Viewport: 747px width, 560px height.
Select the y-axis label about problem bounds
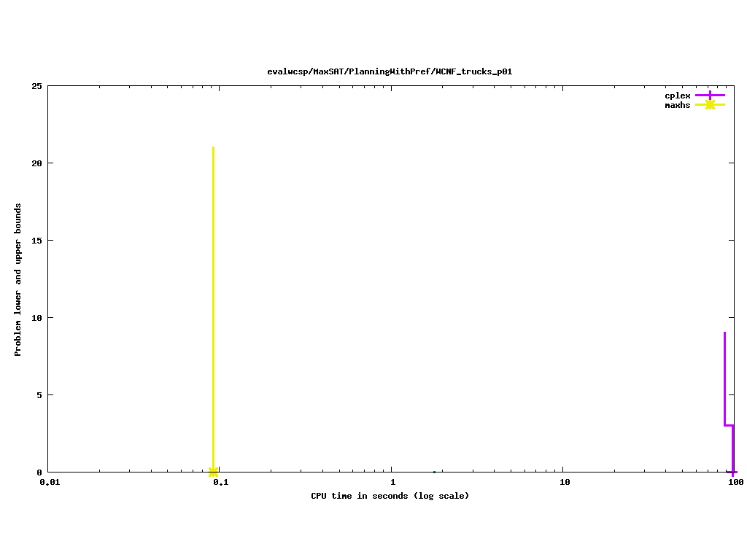(x=18, y=280)
